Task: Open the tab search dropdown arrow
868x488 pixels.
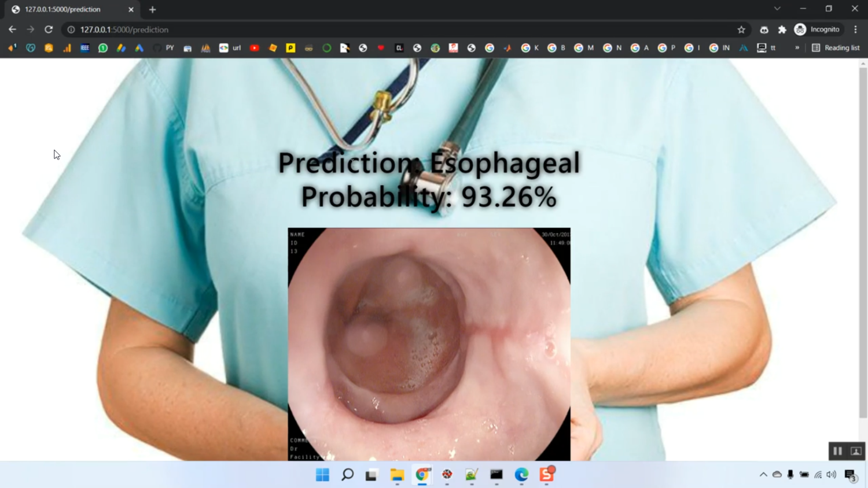Action: coord(777,9)
